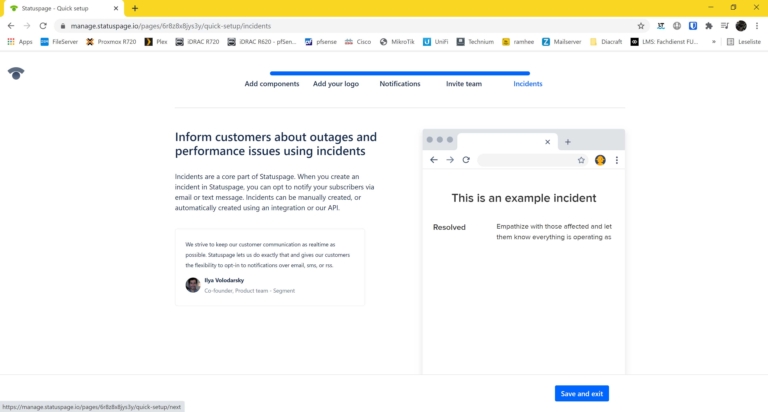Open the Chrome extensions puzzle icon
Screen dimensions: 768x412
[709, 25]
